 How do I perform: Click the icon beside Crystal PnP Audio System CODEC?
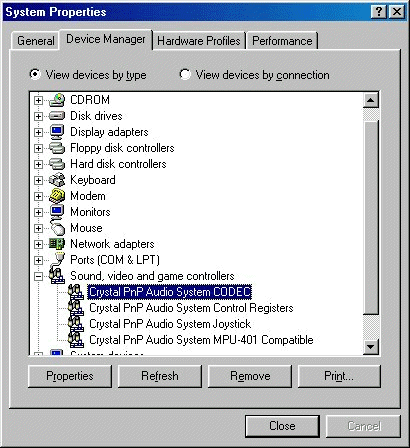pyautogui.click(x=76, y=292)
